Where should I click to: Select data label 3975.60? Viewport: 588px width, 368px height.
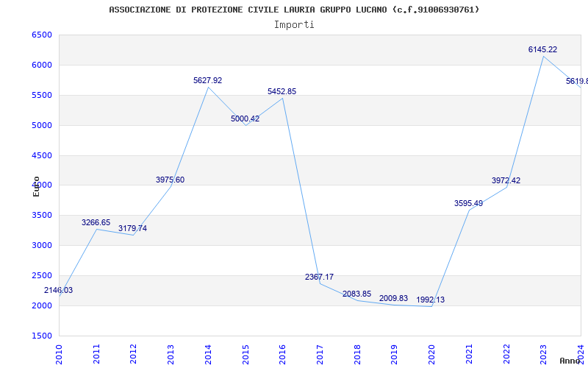point(171,180)
